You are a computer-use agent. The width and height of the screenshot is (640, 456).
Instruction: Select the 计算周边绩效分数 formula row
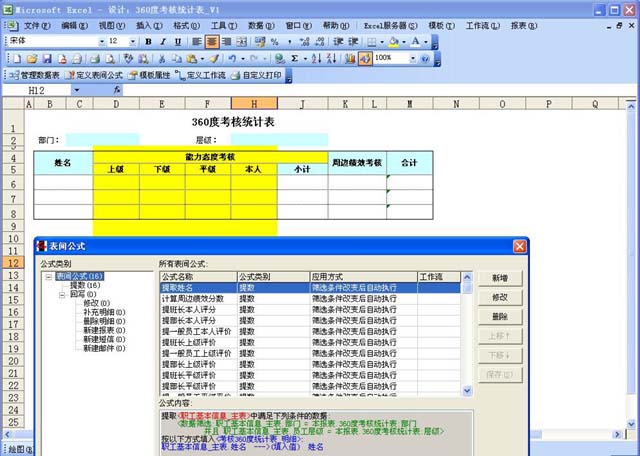tap(310, 298)
